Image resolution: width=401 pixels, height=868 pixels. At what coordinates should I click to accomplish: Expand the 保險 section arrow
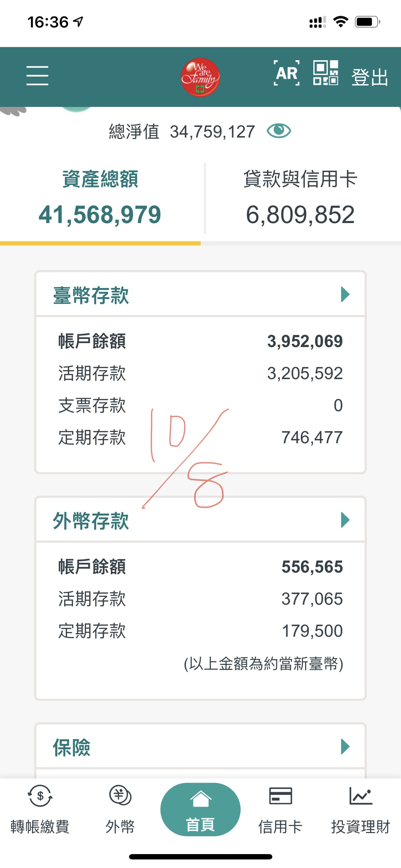point(345,746)
